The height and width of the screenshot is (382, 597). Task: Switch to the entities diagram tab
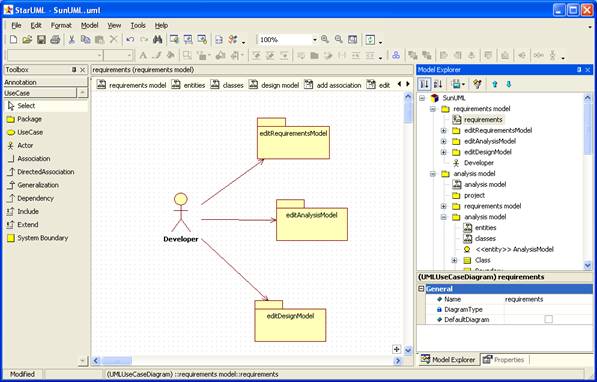(x=188, y=85)
